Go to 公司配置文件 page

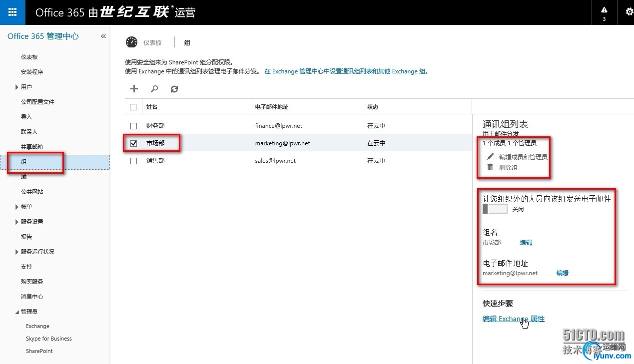pos(37,102)
